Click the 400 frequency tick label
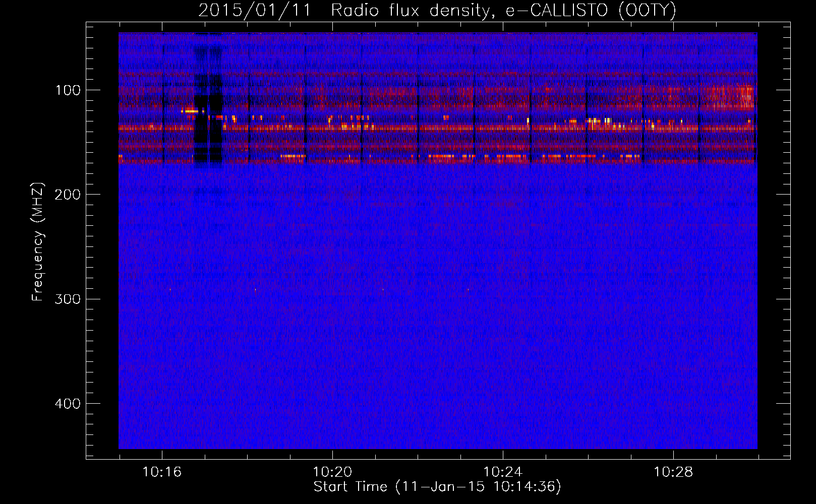The image size is (816, 504). (68, 404)
